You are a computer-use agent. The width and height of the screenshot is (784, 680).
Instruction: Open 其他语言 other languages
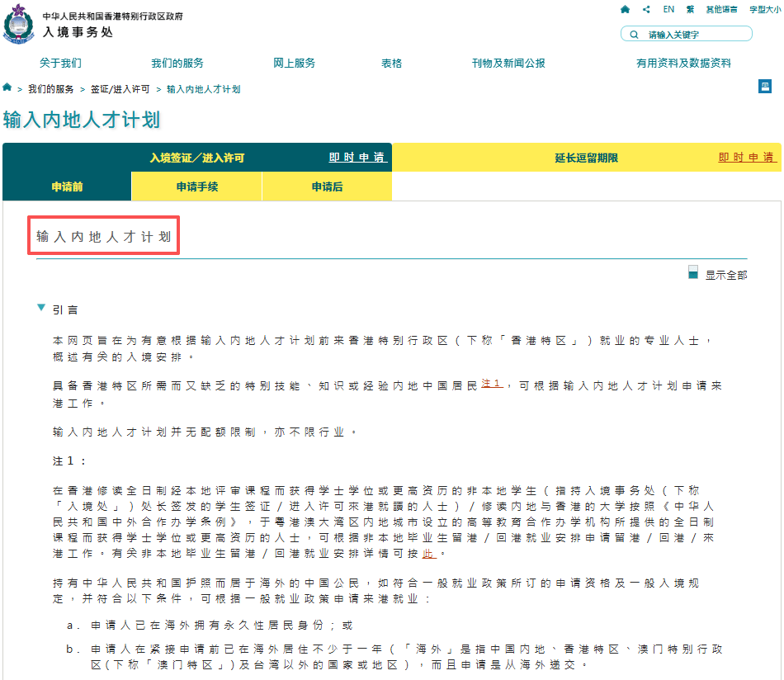[721, 9]
